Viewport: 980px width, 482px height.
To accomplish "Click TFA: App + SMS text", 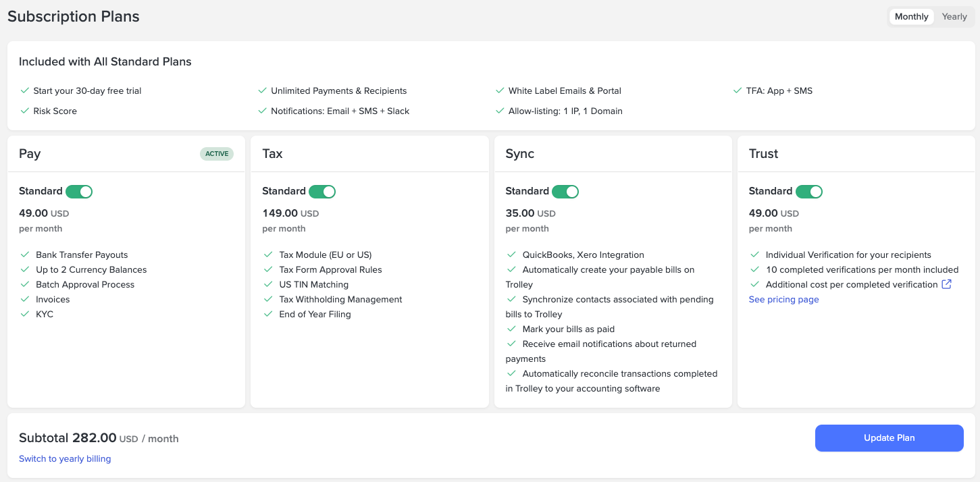I will (779, 91).
